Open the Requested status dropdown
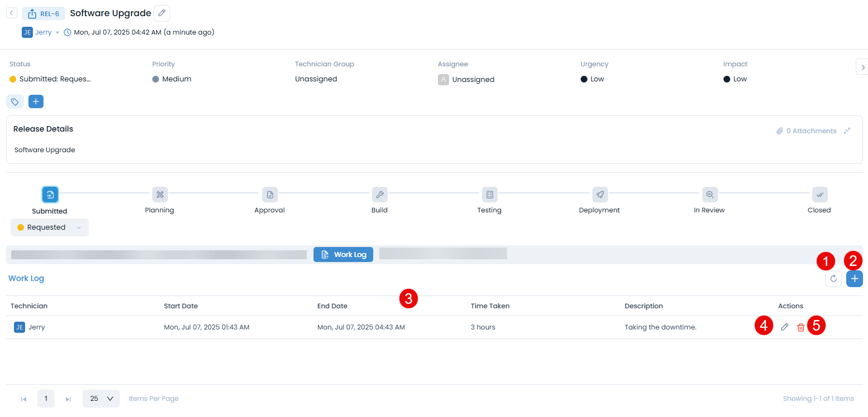868x417 pixels. (50, 227)
